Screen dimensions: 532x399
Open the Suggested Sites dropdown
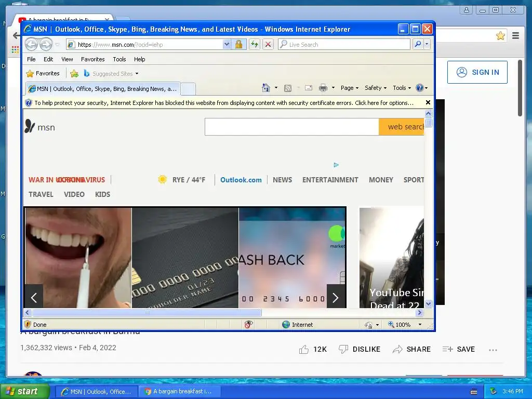pos(111,73)
